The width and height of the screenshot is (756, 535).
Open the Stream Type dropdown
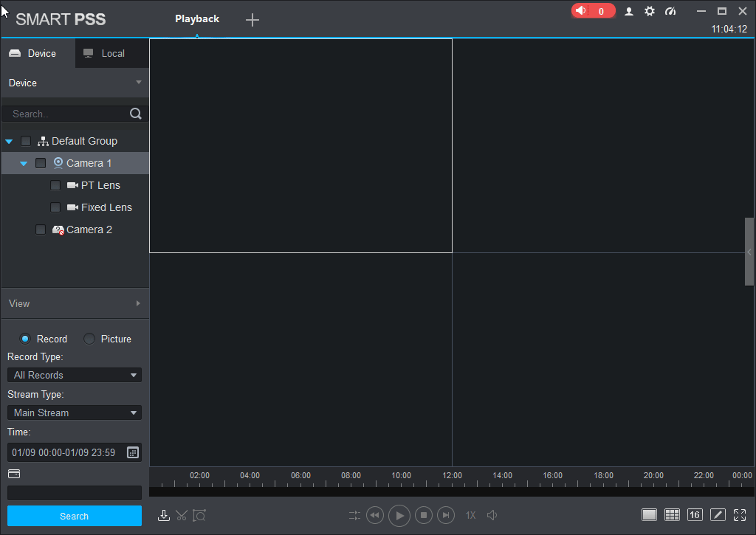click(75, 413)
